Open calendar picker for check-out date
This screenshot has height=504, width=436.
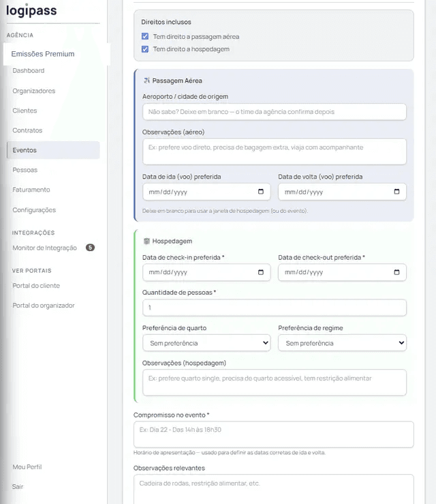point(396,272)
